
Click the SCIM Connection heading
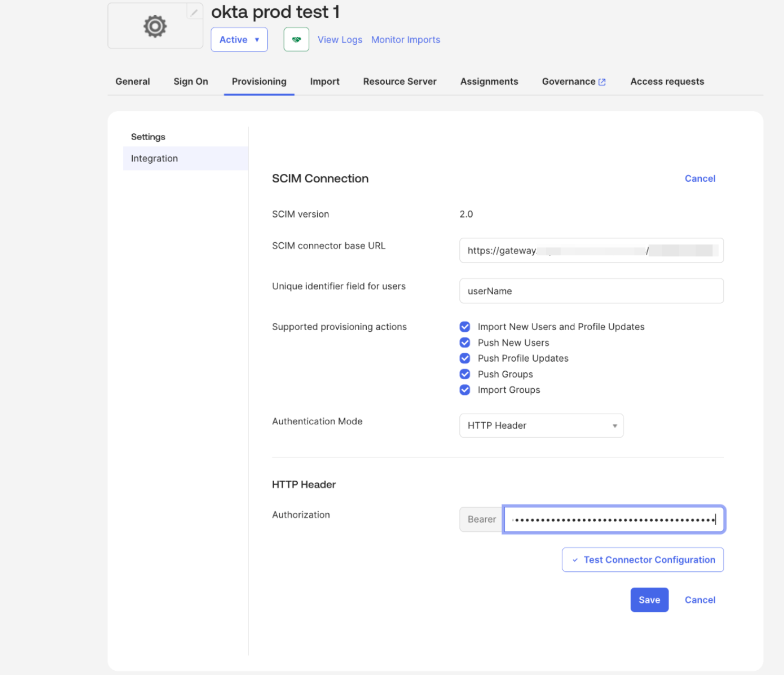click(x=320, y=178)
